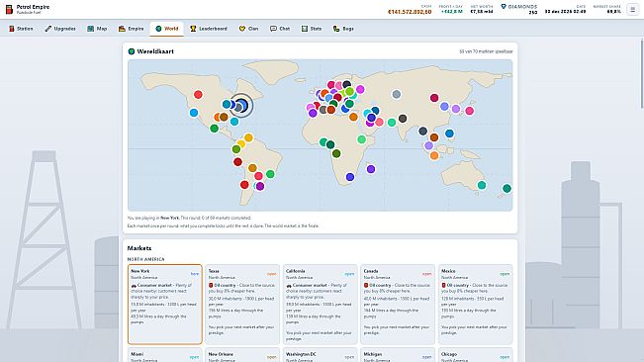Click the Leaderboard trophy icon

tap(193, 29)
